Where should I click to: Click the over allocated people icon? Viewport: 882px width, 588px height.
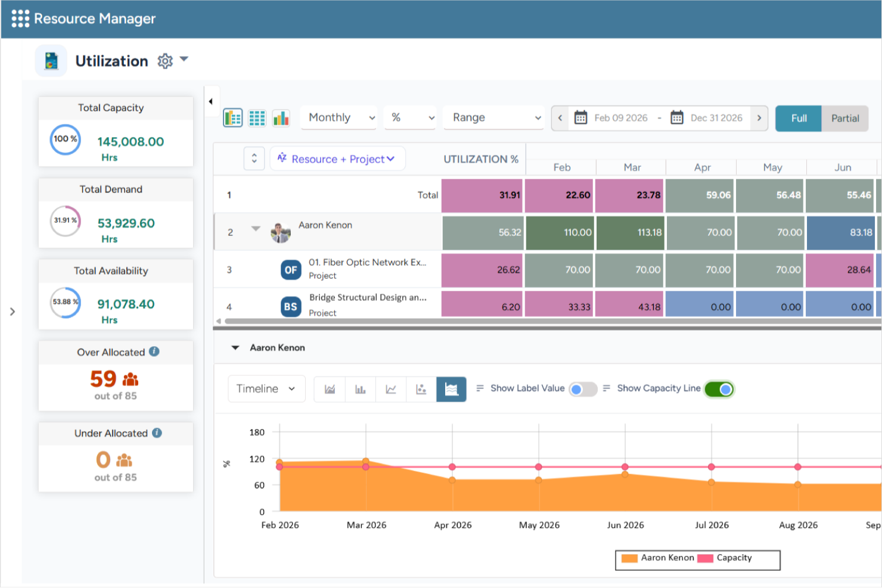pyautogui.click(x=131, y=379)
